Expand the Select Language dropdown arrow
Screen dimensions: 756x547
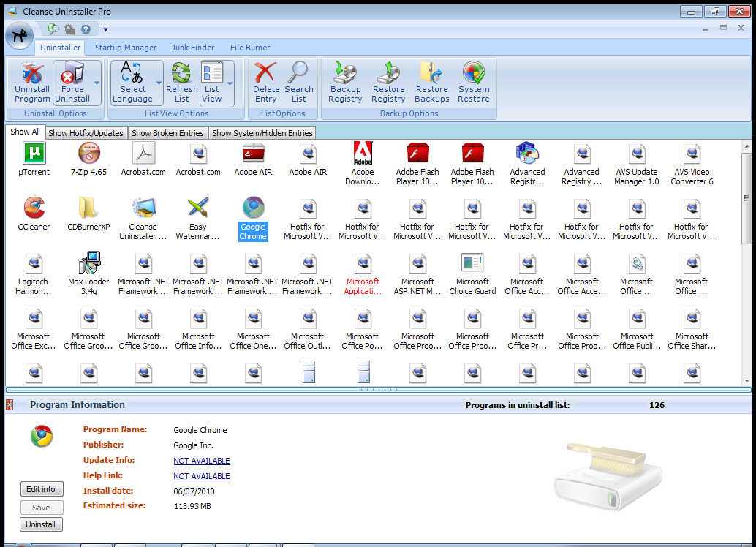(x=159, y=83)
